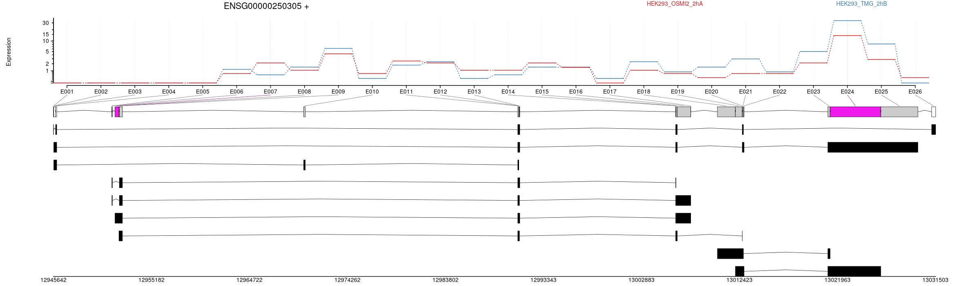Click exon label E008
Viewport: 980px width, 286px height.
point(304,92)
